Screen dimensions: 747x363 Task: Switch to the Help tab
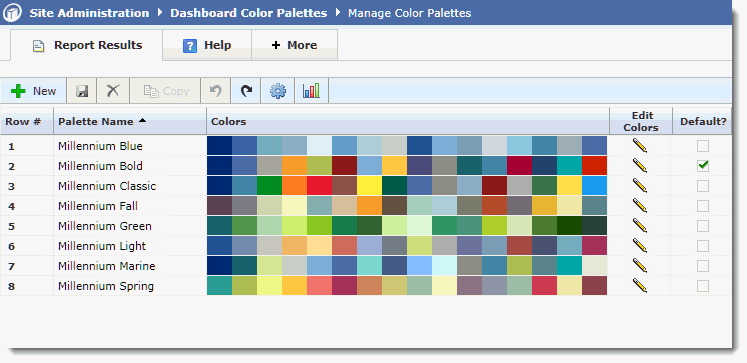coord(207,45)
